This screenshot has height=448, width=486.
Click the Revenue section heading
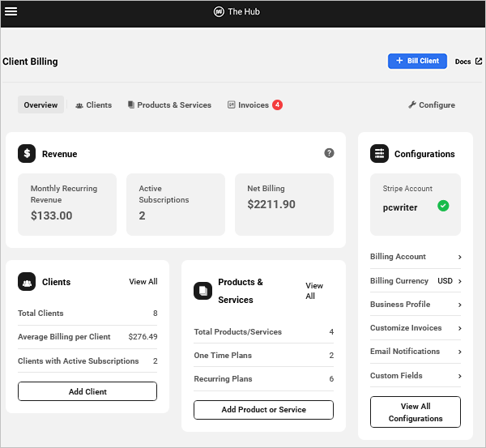pyautogui.click(x=59, y=154)
